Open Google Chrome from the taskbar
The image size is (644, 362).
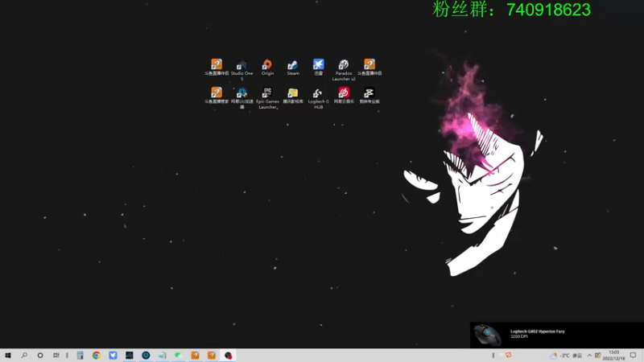pos(97,356)
